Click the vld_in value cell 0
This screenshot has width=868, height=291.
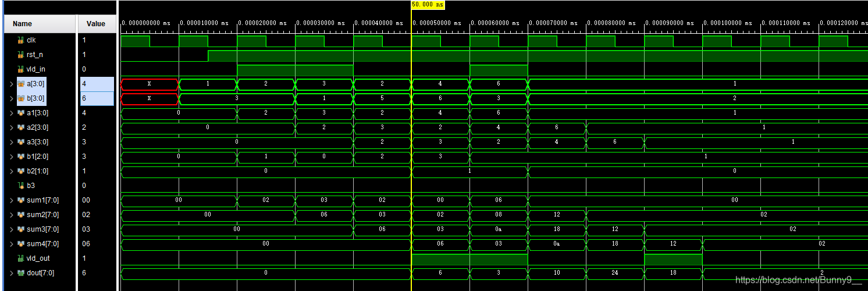97,69
